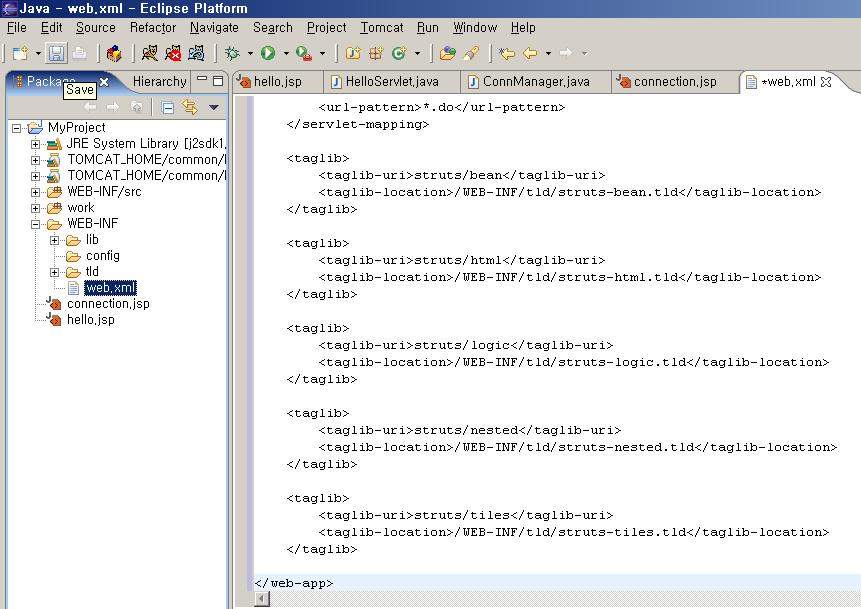Click the green Run button icon
This screenshot has height=609, width=861.
point(268,53)
